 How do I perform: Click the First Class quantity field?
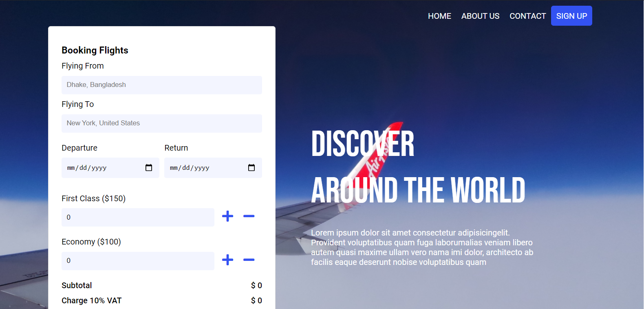click(x=138, y=217)
